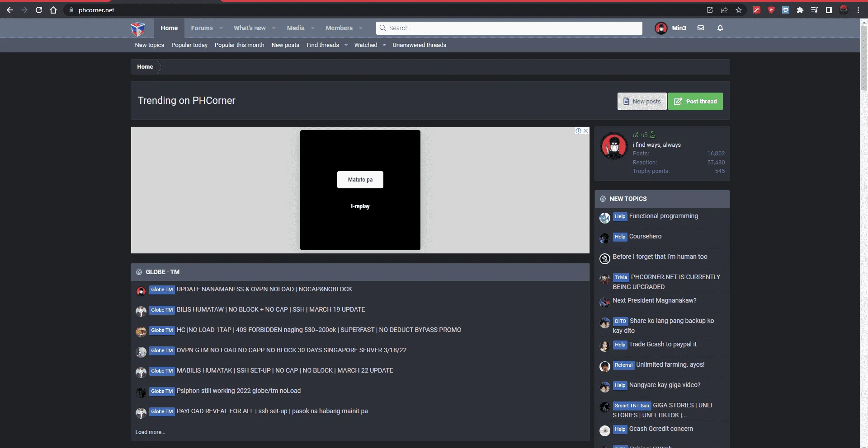868x448 pixels.
Task: Expand the Find threads dropdown arrow
Action: click(x=346, y=45)
